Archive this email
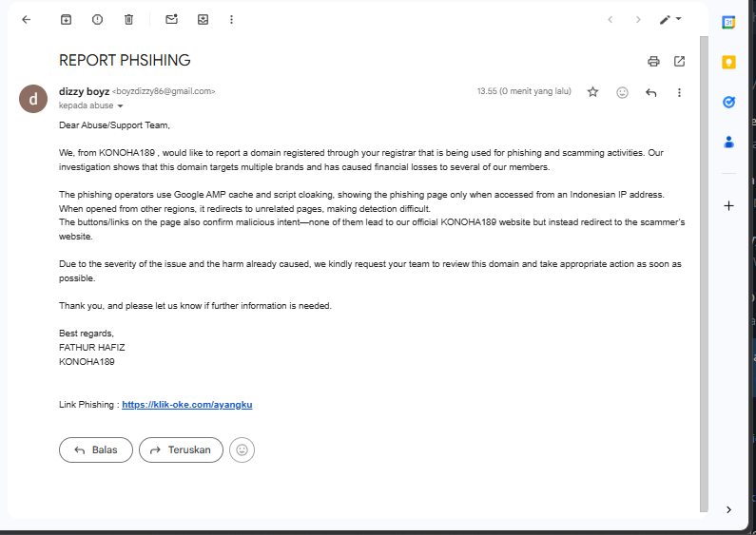The height and width of the screenshot is (535, 756). pyautogui.click(x=66, y=19)
